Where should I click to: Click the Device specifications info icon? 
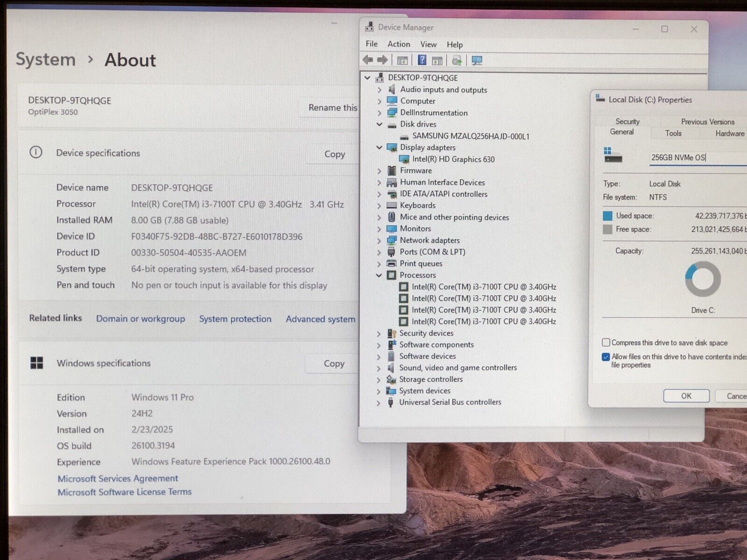(35, 153)
